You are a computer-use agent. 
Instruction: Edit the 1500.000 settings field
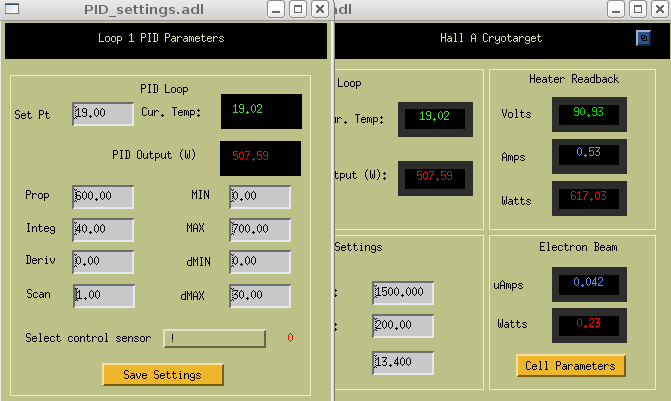(403, 293)
